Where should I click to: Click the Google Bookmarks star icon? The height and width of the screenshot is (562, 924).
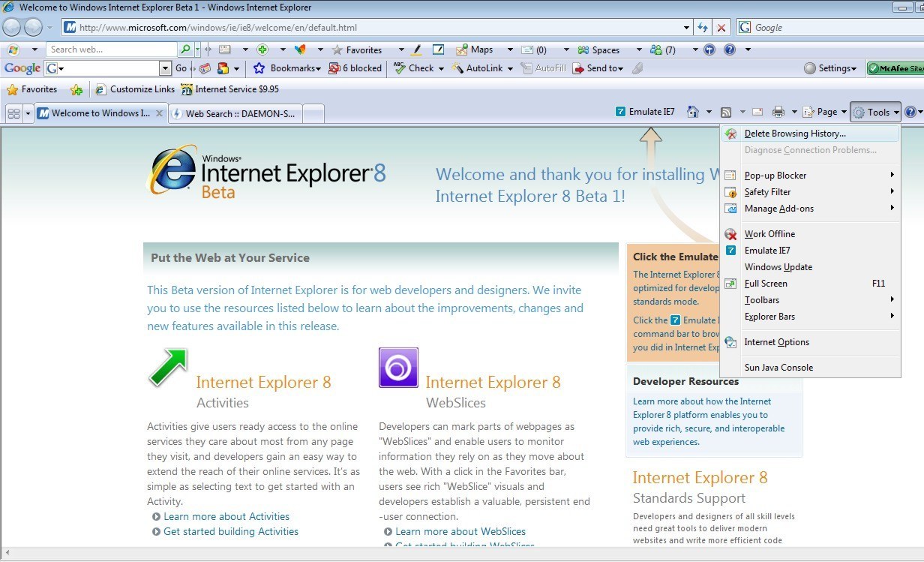[259, 68]
